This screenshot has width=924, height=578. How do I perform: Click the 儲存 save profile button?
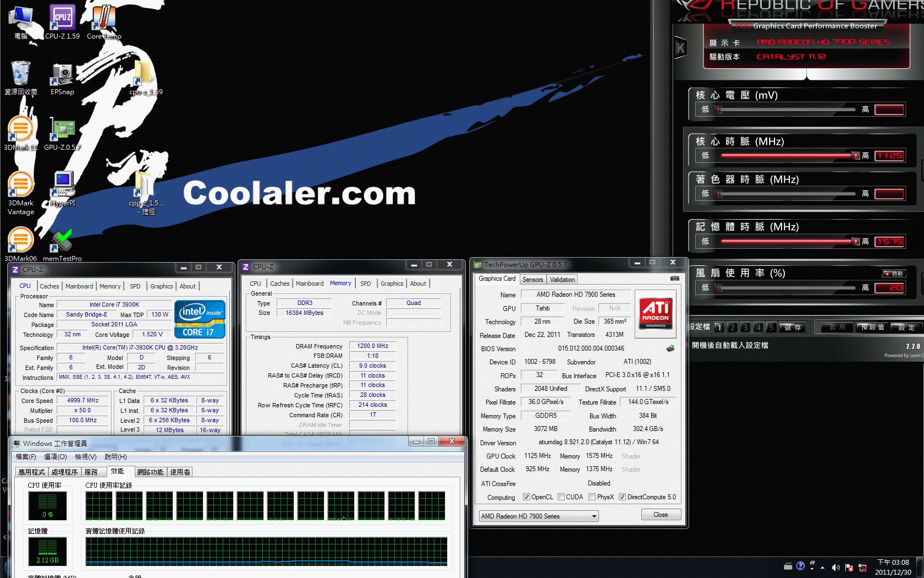[793, 328]
